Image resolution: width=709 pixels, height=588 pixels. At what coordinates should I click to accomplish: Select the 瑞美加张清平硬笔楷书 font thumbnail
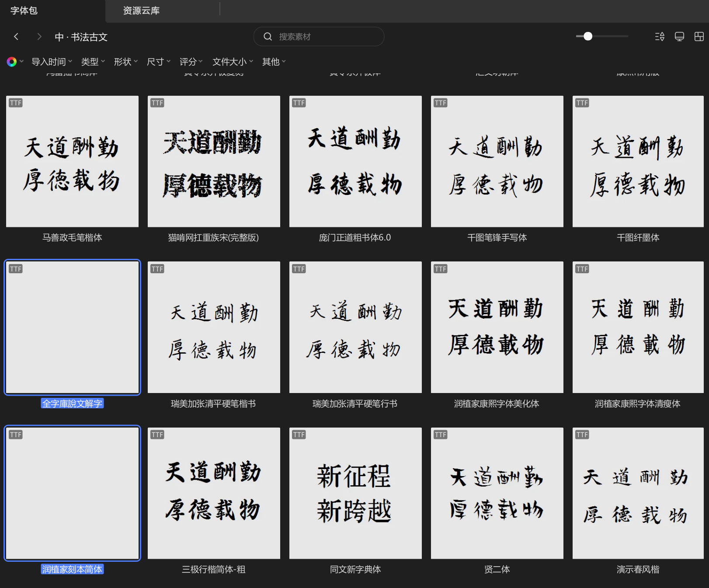click(x=214, y=327)
